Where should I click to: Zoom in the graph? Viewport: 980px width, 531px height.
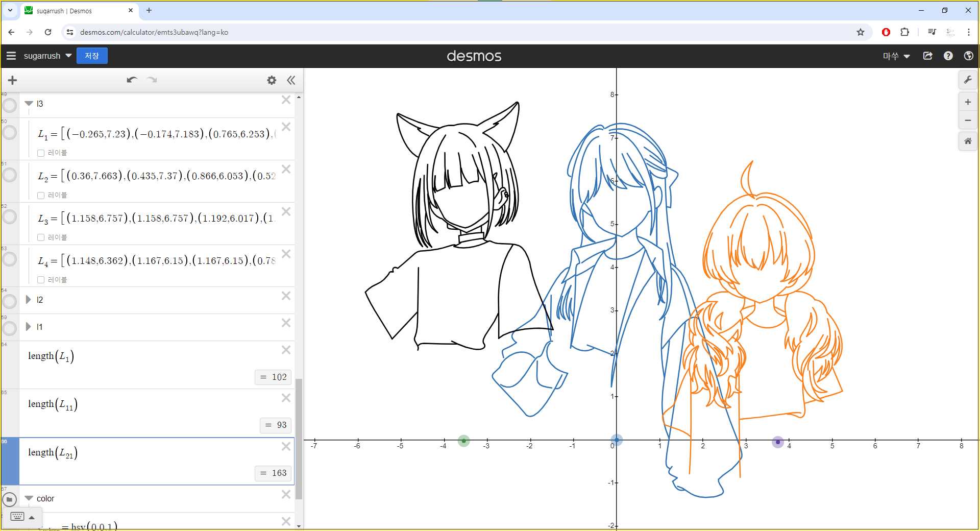pos(968,102)
